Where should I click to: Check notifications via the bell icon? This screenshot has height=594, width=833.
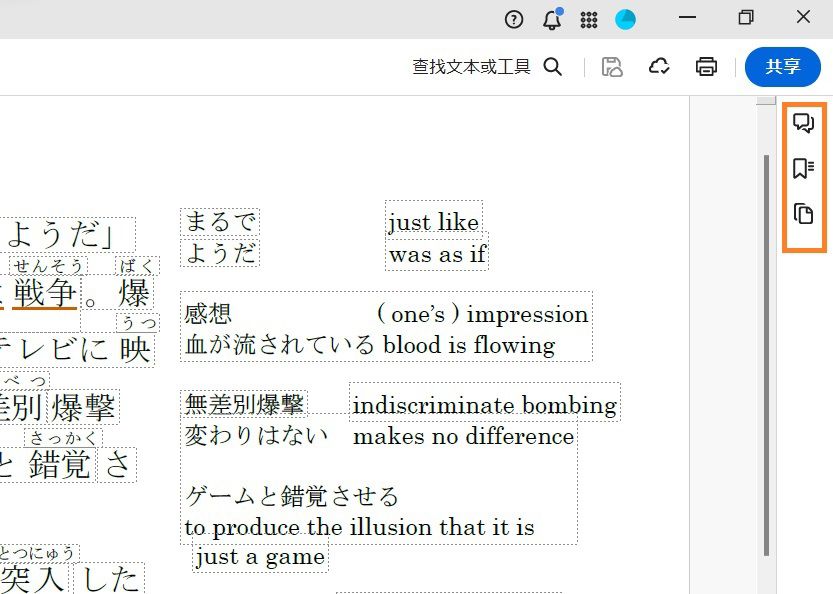coord(551,19)
